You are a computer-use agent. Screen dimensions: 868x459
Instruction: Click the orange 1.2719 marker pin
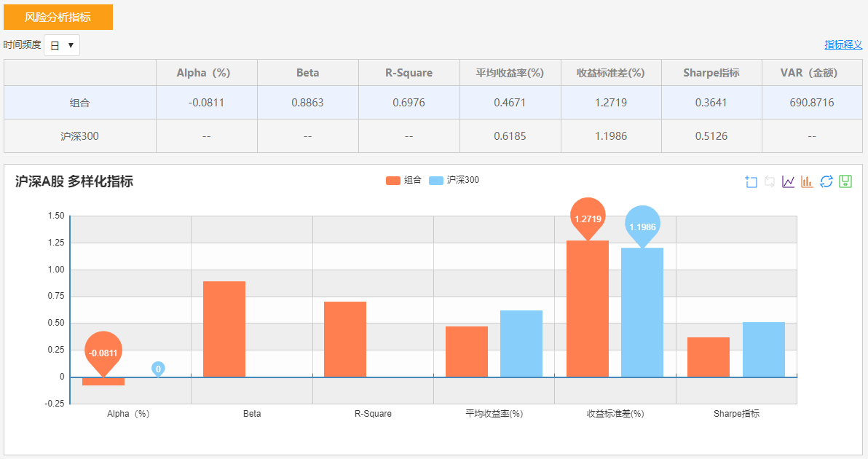tap(588, 217)
